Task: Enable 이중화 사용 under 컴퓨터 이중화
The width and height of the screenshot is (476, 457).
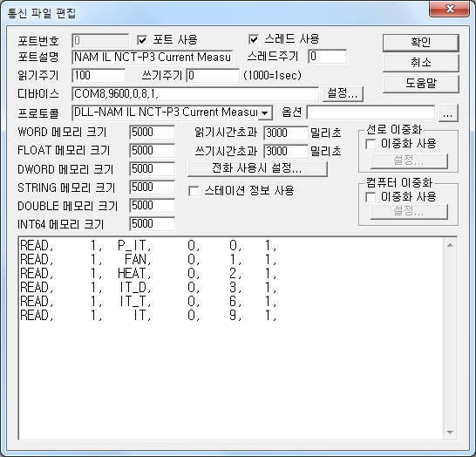Action: coord(371,197)
